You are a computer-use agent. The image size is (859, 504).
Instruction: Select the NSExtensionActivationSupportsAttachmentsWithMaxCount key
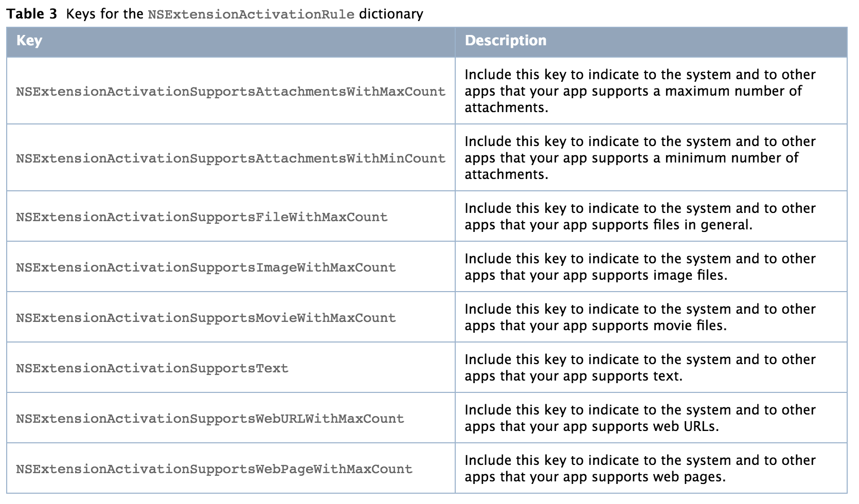(x=230, y=92)
